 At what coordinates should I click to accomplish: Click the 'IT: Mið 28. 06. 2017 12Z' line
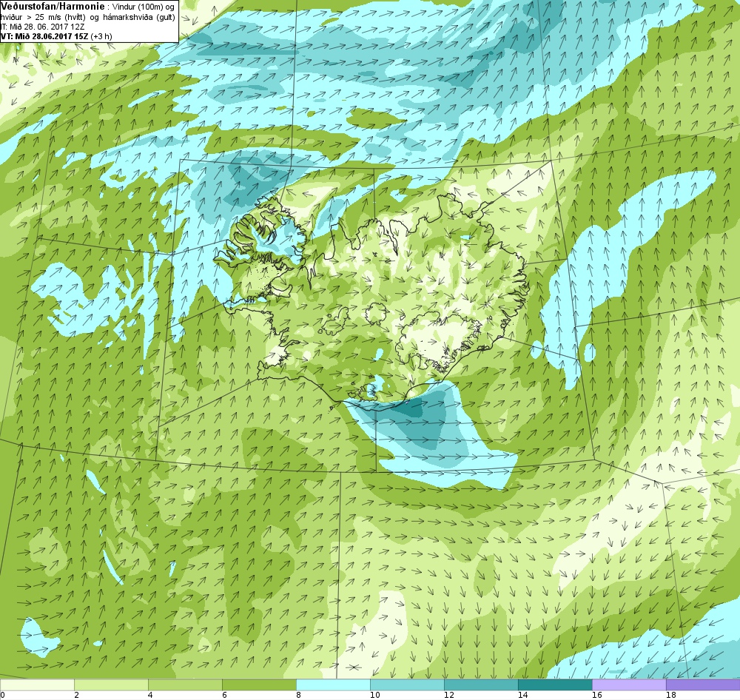(x=42, y=27)
